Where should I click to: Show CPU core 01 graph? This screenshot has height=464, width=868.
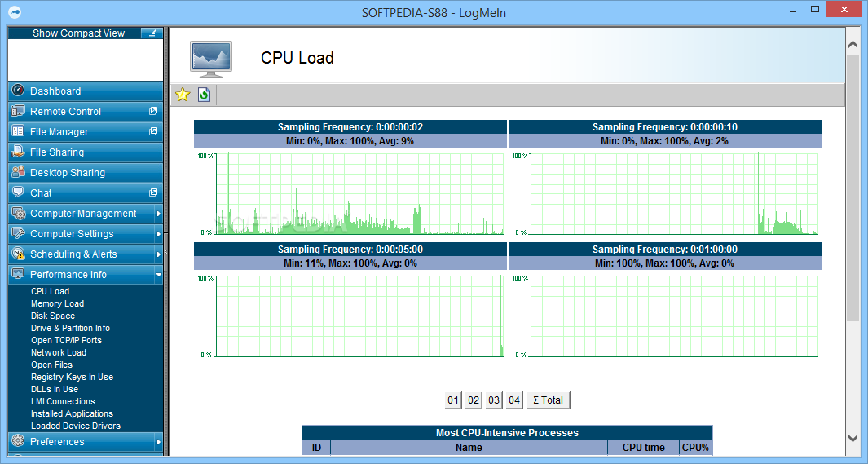coord(453,400)
